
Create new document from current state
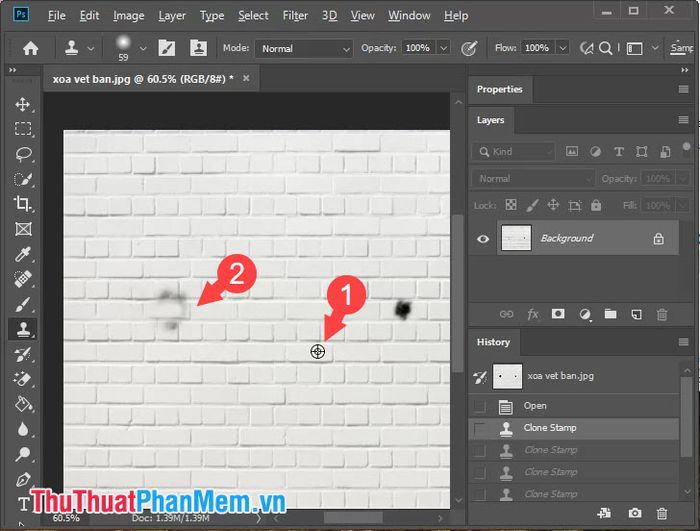(604, 513)
